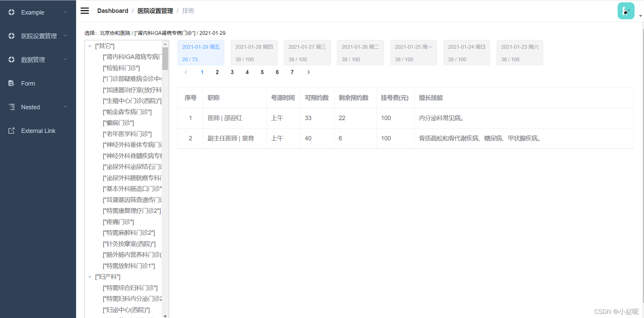
Task: Click the 副主任医师 | 裴育 table cell
Action: (235, 138)
